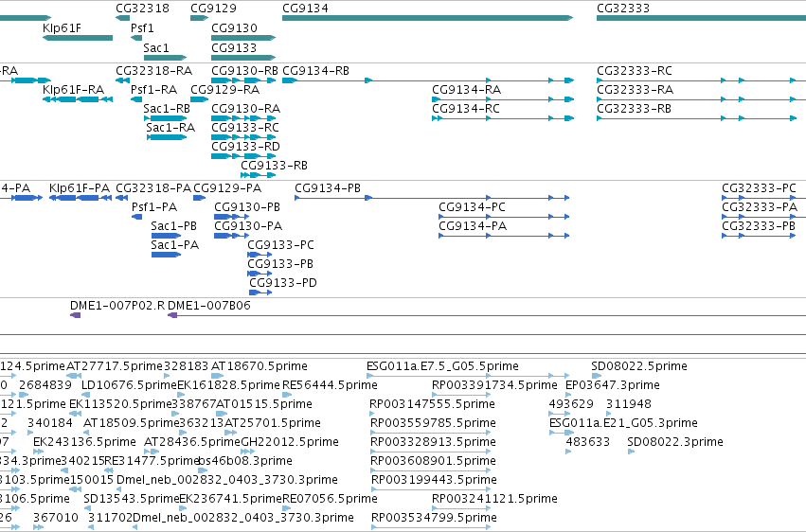
Task: Select transcript CG9133-RC
Action: 243,137
